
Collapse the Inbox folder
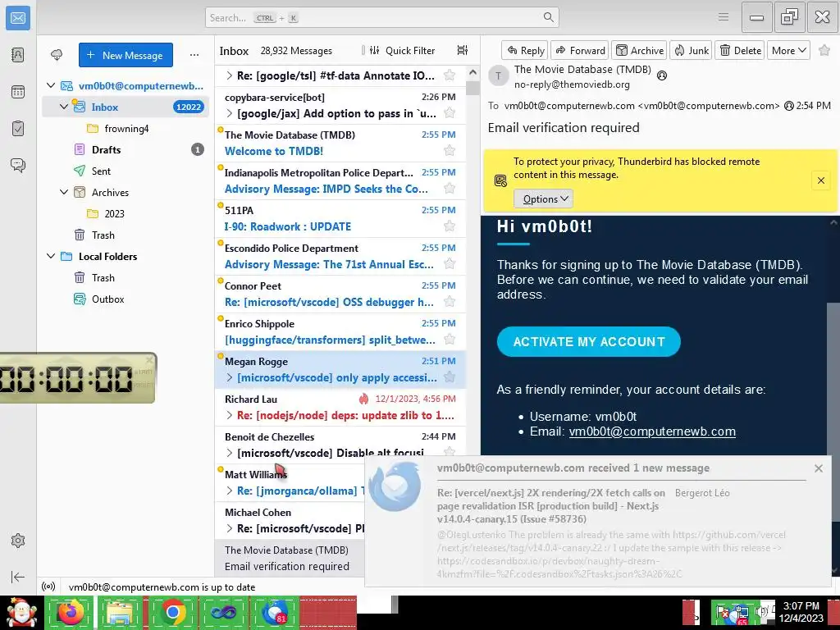coord(64,107)
